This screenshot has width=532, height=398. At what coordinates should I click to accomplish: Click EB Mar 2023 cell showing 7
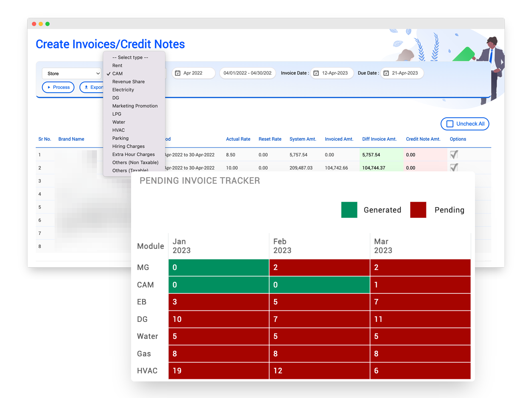coord(420,302)
